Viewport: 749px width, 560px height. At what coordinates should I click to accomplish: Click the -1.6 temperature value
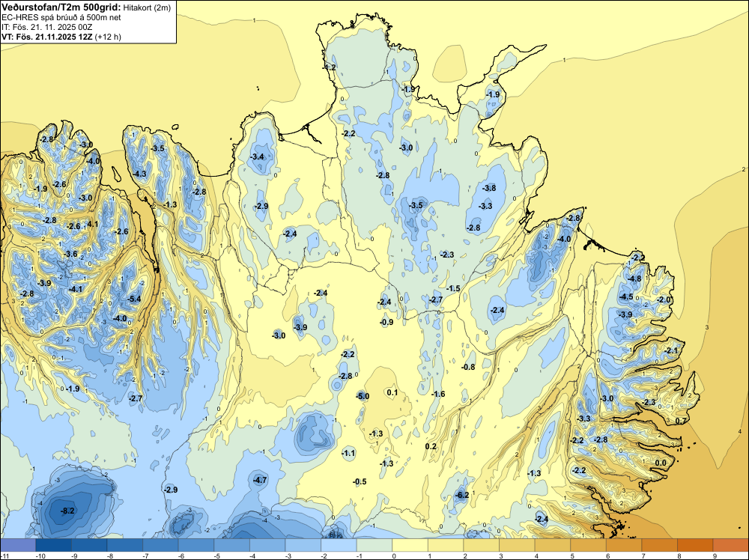438,394
